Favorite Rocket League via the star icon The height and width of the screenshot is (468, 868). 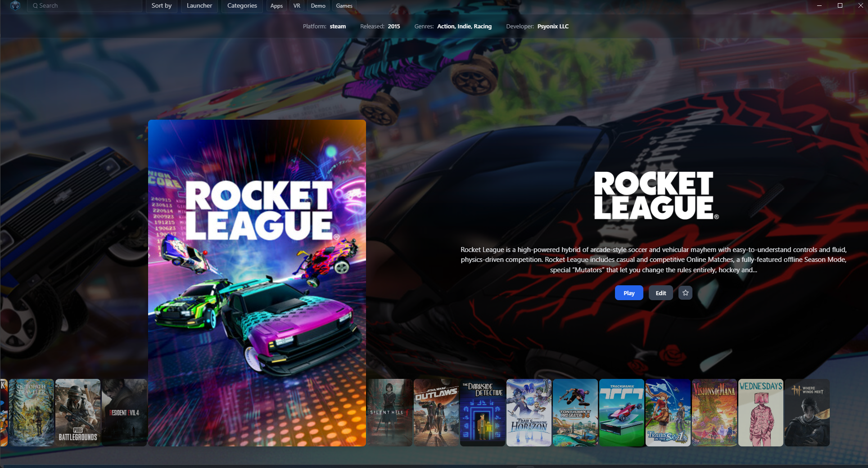(685, 292)
